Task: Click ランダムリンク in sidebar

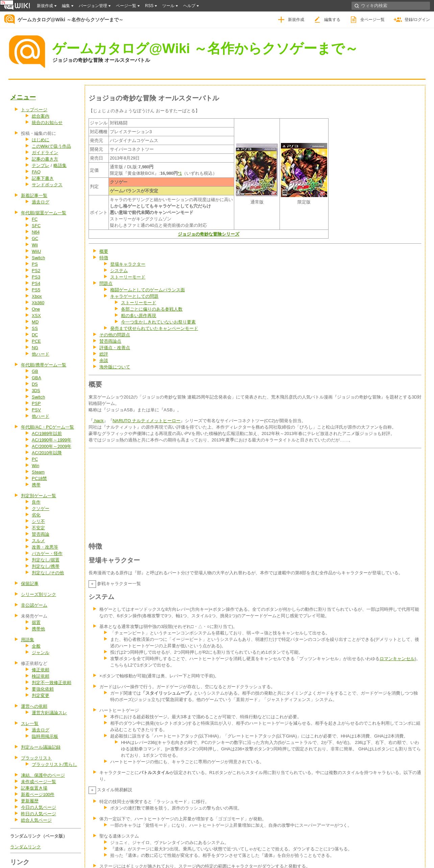Action: click(25, 847)
